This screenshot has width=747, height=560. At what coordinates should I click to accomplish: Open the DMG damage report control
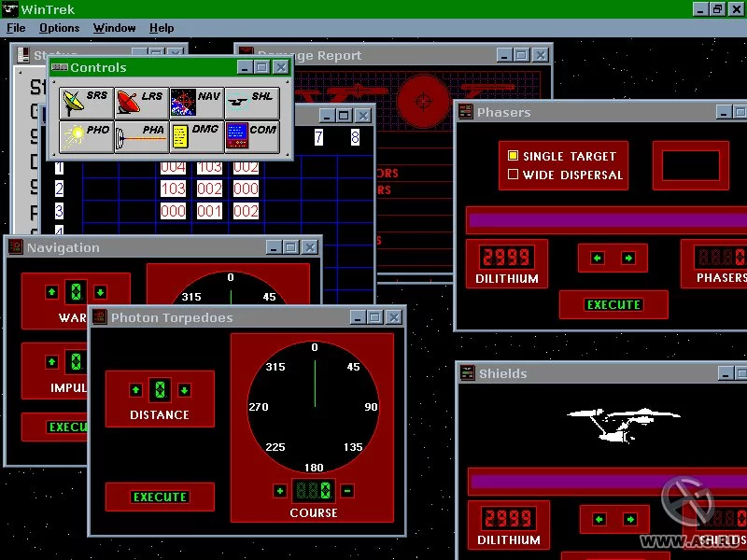tap(197, 136)
